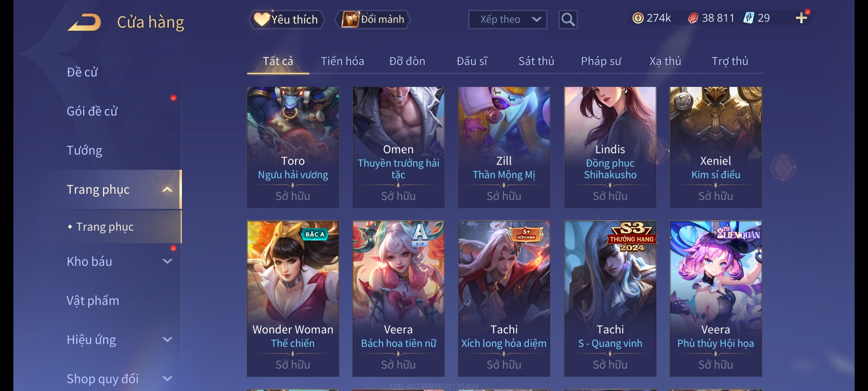The image size is (868, 391).
Task: Open Yêu thích heart favorites
Action: pos(286,20)
